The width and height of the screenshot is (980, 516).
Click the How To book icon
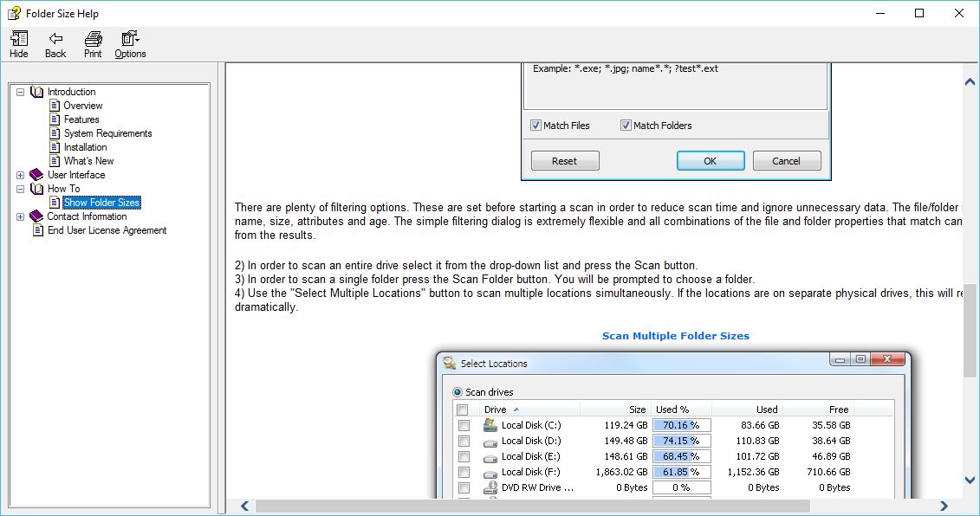pos(38,188)
